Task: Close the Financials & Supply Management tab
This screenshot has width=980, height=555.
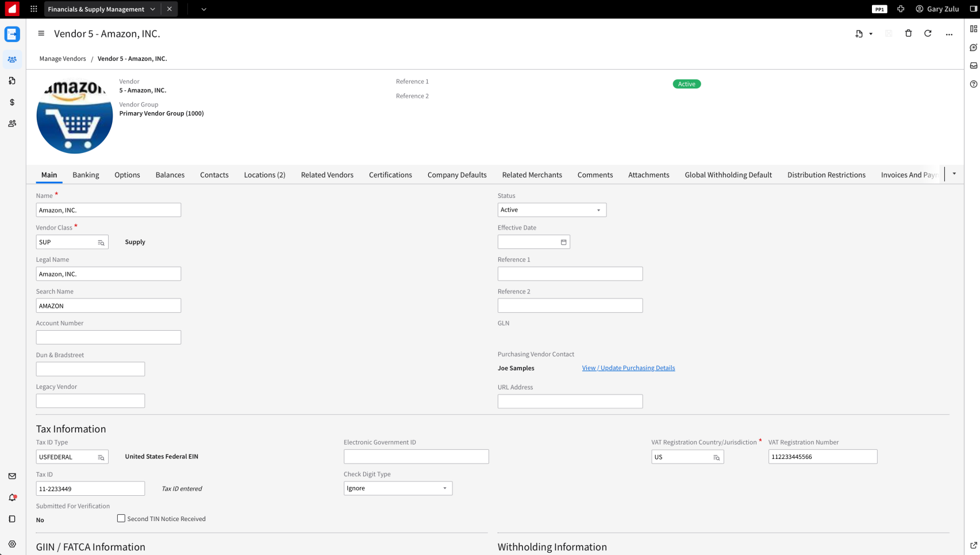Action: (170, 9)
